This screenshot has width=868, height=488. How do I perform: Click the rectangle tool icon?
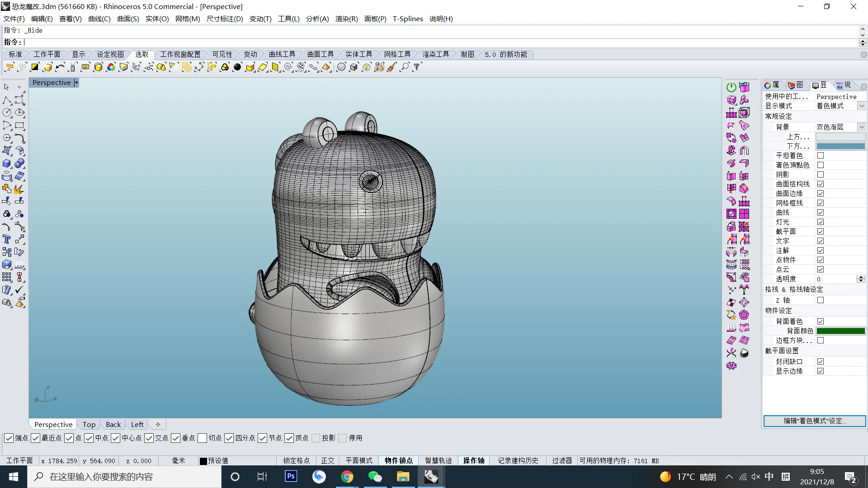19,126
